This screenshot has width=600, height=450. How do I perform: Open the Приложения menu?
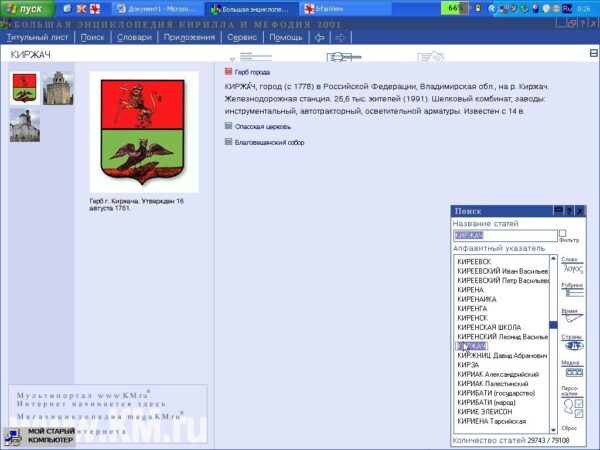click(189, 37)
